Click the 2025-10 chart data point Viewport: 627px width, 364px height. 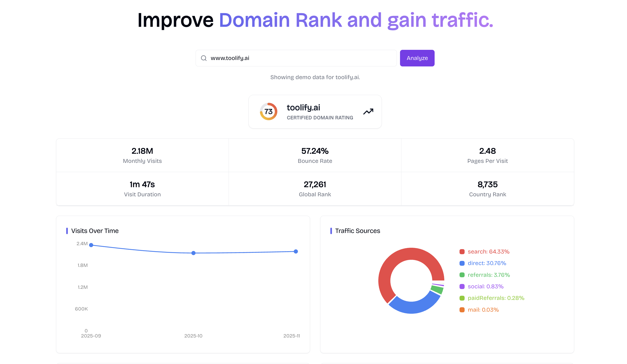[193, 253]
